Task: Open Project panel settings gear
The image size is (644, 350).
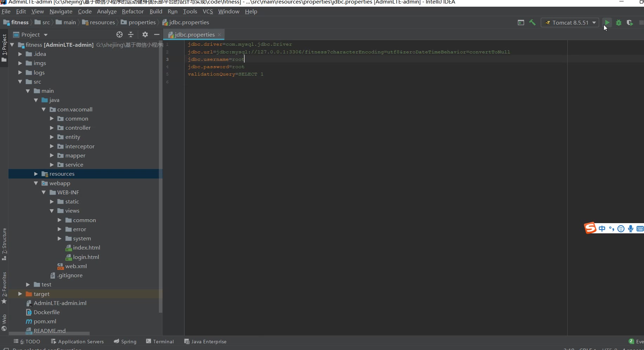Action: point(145,34)
